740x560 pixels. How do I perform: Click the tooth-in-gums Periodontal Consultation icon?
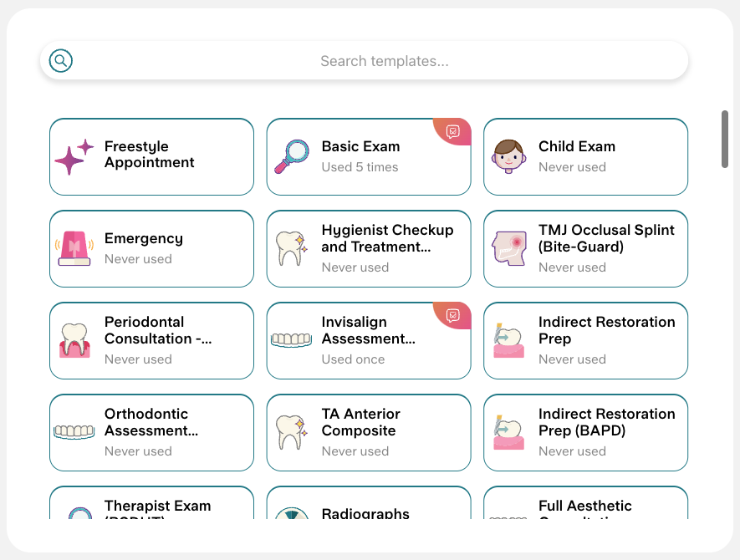point(74,341)
